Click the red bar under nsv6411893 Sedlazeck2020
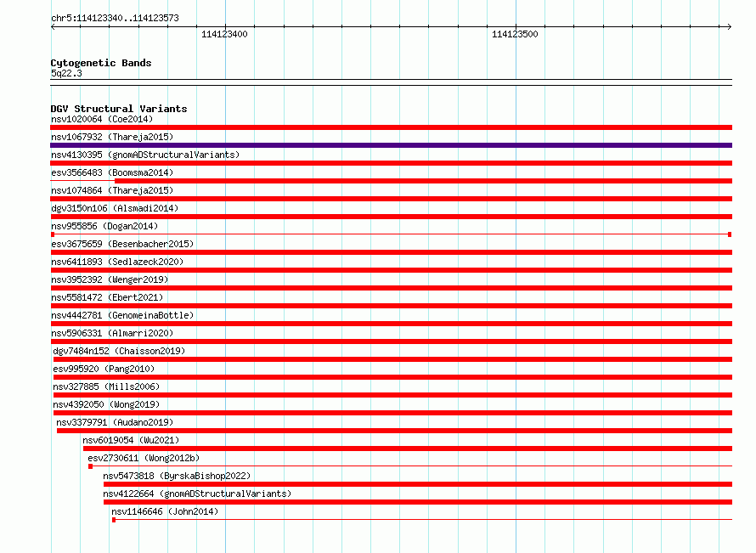The width and height of the screenshot is (756, 553). pyautogui.click(x=391, y=270)
